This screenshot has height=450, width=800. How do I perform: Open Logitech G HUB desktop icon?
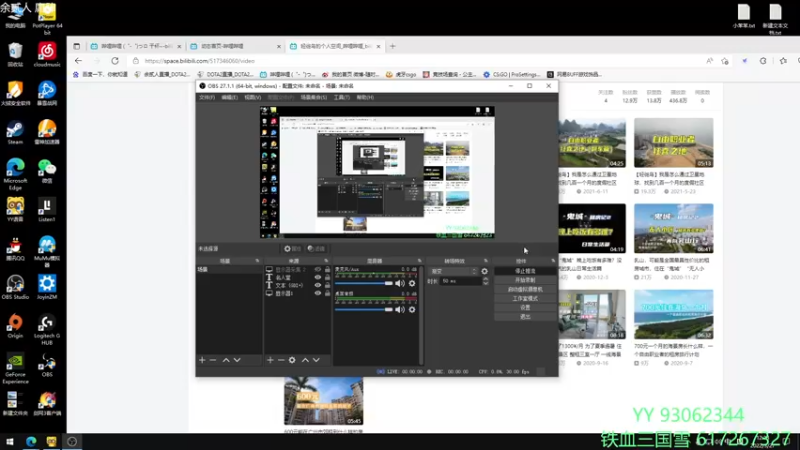pyautogui.click(x=47, y=330)
